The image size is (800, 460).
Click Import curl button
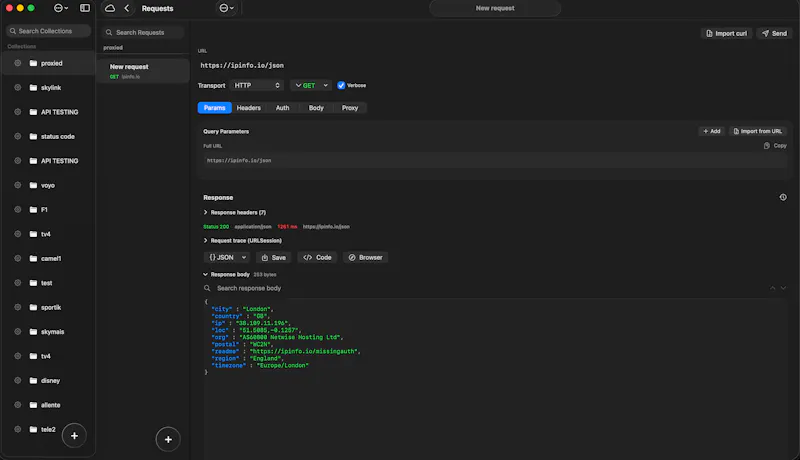tap(726, 34)
